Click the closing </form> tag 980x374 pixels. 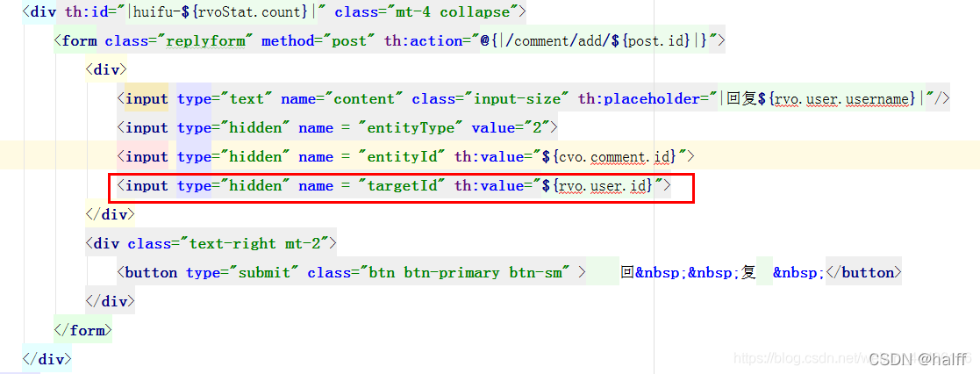tap(83, 330)
